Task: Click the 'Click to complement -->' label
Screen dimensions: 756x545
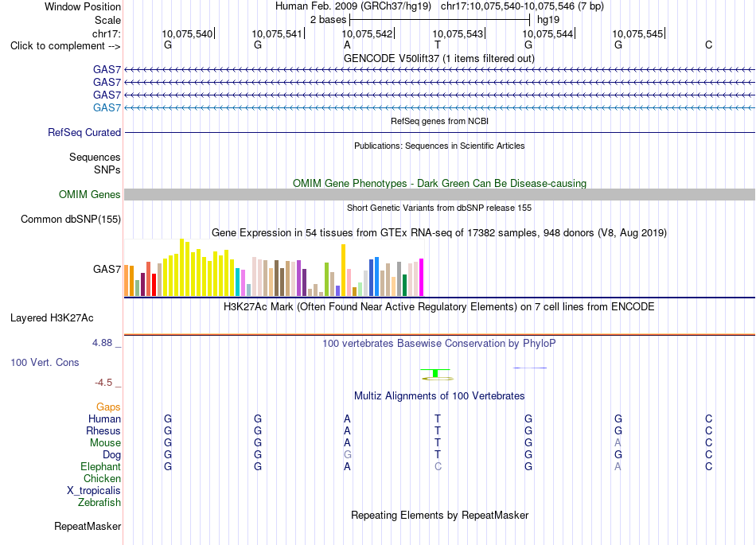Action: pos(65,46)
